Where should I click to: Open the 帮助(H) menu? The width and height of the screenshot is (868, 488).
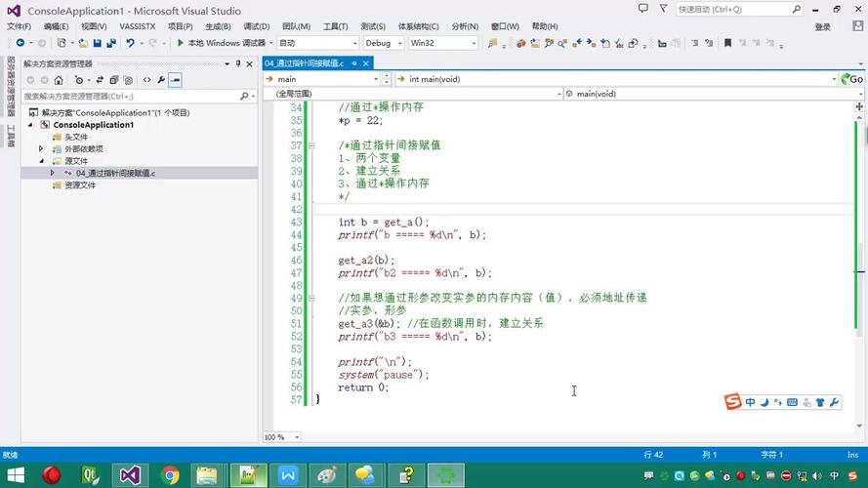coord(545,26)
